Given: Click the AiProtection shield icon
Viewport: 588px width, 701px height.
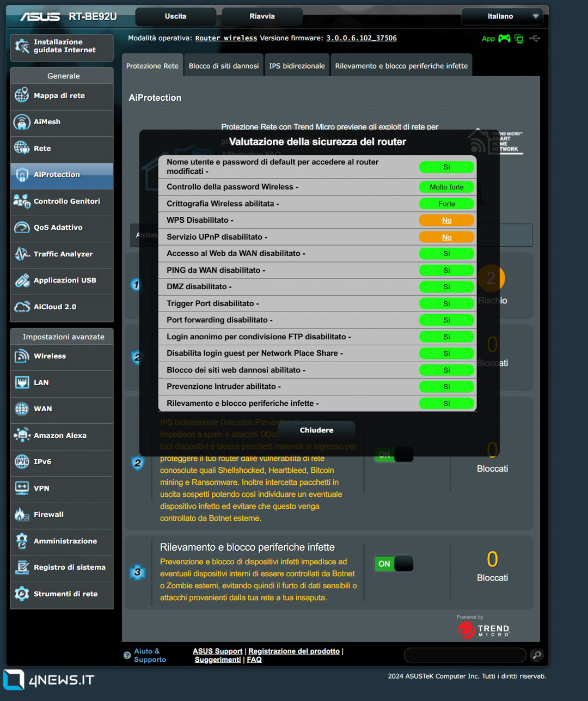Looking at the screenshot, I should [x=22, y=175].
